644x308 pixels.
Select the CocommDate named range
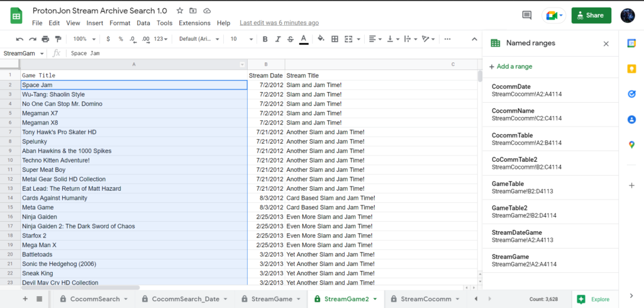coord(550,90)
